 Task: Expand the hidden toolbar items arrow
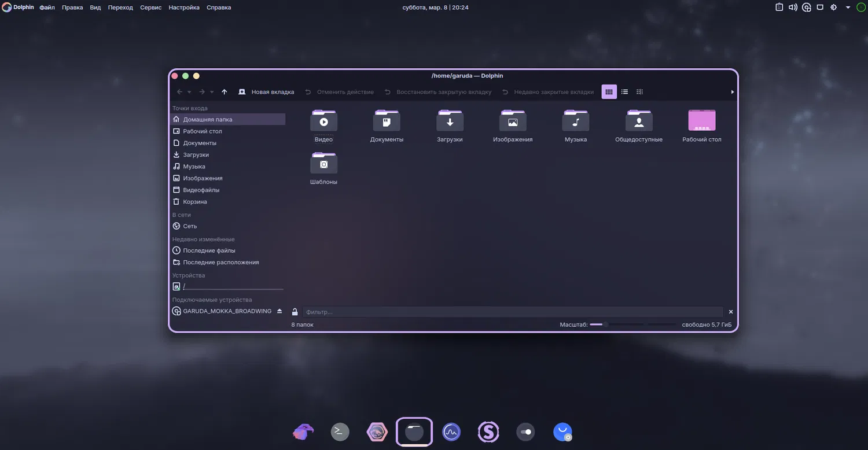point(733,92)
